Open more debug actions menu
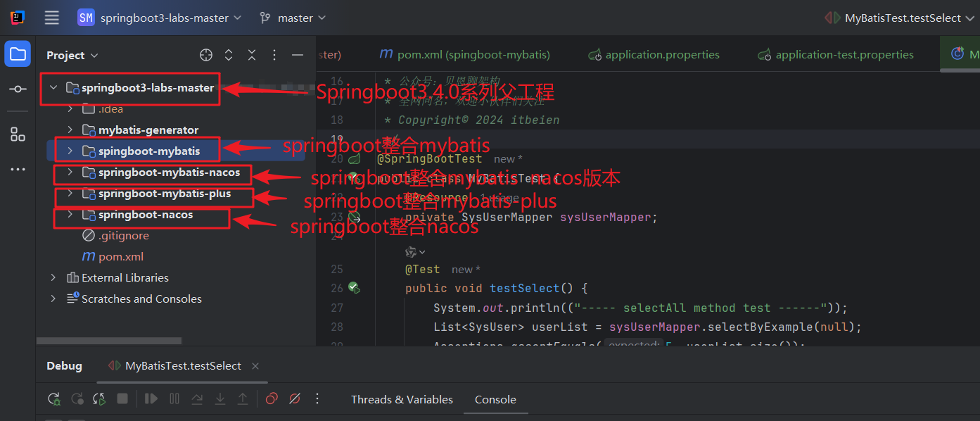The width and height of the screenshot is (980, 421). pyautogui.click(x=317, y=399)
